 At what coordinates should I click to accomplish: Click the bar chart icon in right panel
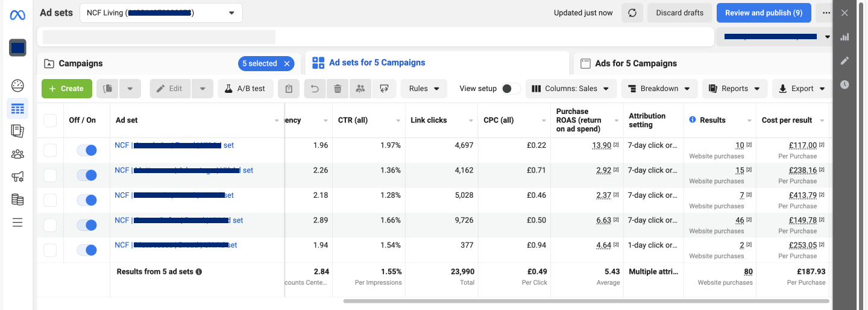coord(844,37)
